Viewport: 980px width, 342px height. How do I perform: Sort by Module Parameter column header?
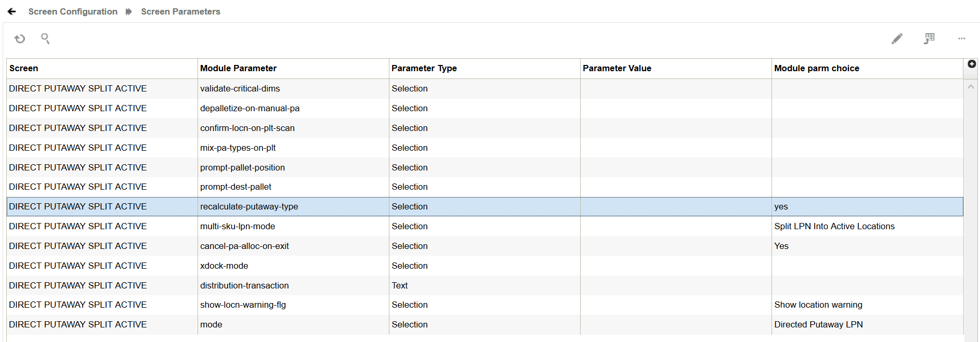coord(293,68)
